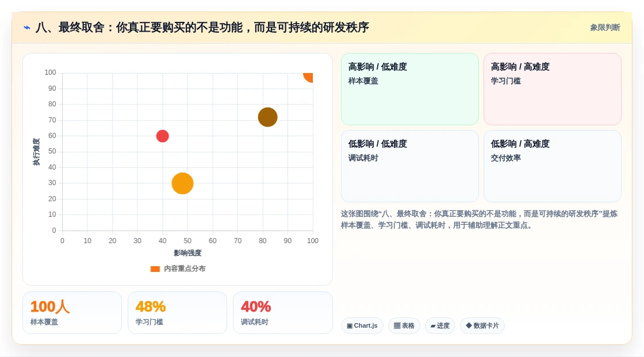This screenshot has width=644, height=357.
Task: Click the 影响强度 x-axis title
Action: coord(187,253)
